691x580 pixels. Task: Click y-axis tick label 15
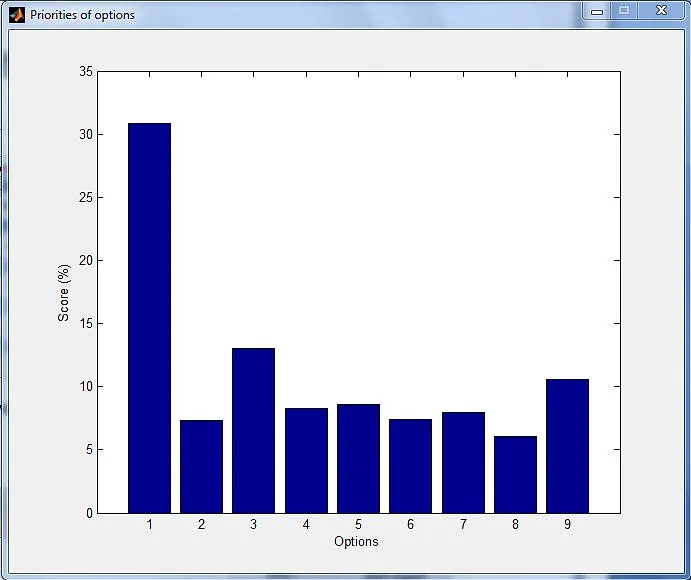click(x=86, y=323)
